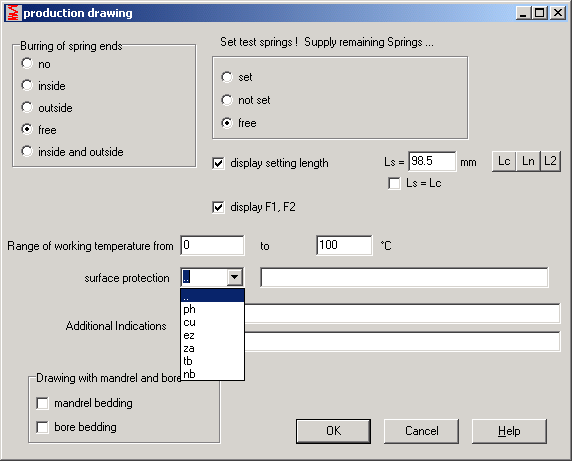This screenshot has width=572, height=461.
Task: Select 'not set' for test springs
Action: [x=227, y=100]
